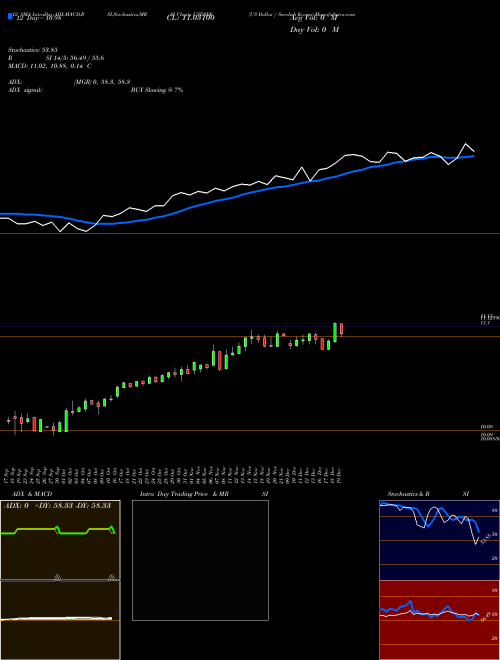Click the '(MGR) 0, 58.3, 58.3' ADX values
Image resolution: width=500 pixels, height=660 pixels.
pyautogui.click(x=102, y=82)
